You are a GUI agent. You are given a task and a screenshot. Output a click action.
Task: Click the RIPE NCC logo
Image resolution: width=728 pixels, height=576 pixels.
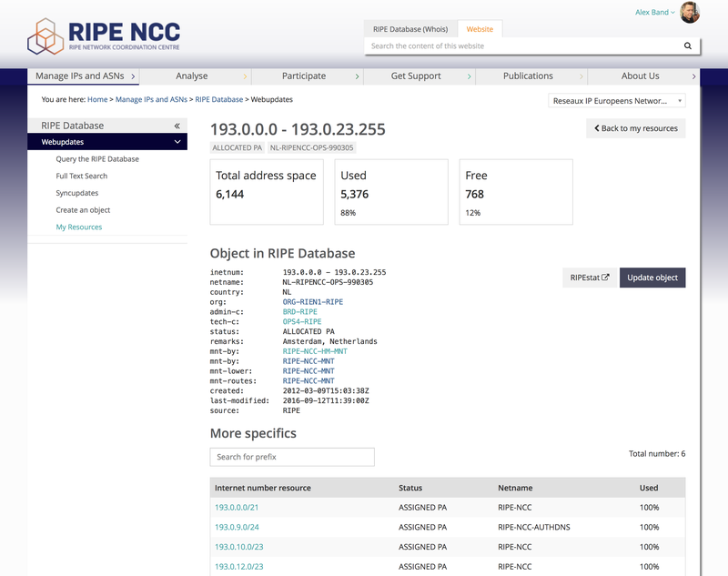tap(103, 35)
